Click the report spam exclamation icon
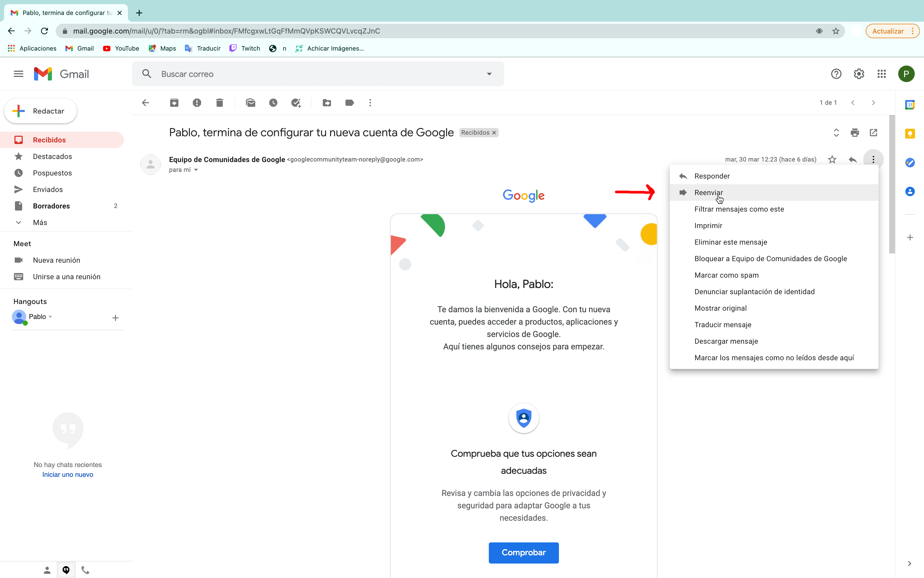924x578 pixels. tap(197, 102)
